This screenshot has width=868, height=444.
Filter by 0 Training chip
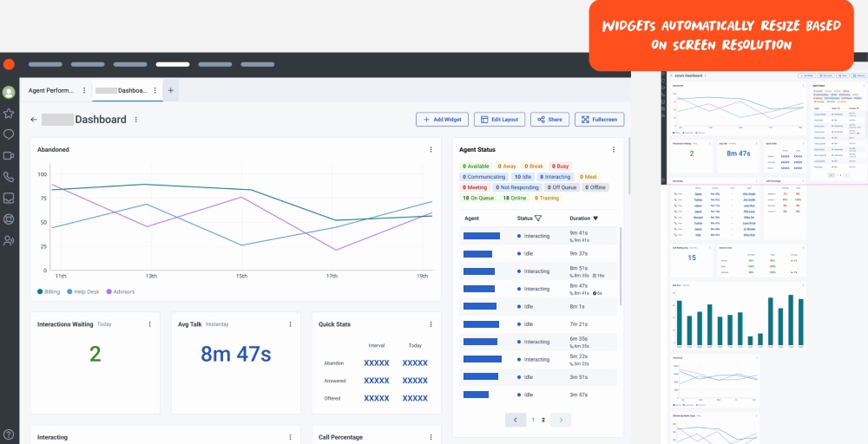tap(547, 198)
